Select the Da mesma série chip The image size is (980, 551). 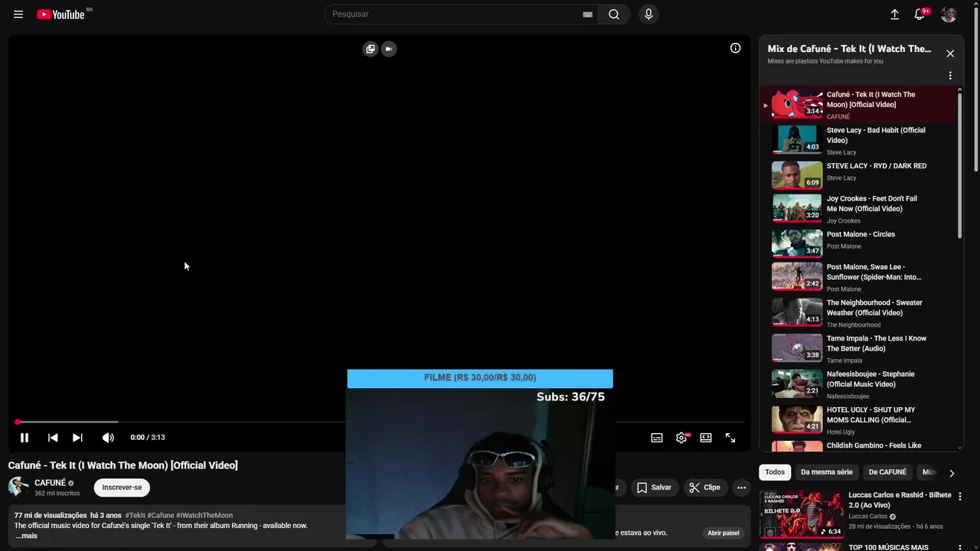point(826,472)
